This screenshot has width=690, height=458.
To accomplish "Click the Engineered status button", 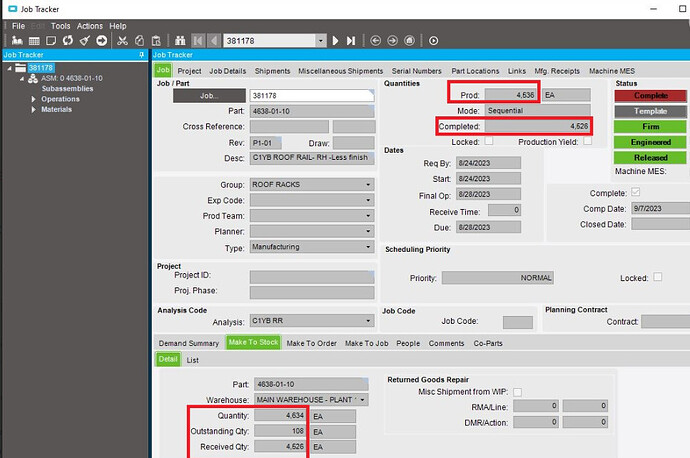I will [x=650, y=142].
